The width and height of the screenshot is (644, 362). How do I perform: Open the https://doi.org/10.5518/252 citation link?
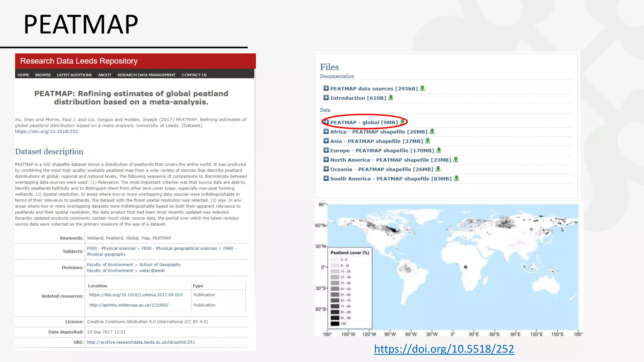click(47, 131)
